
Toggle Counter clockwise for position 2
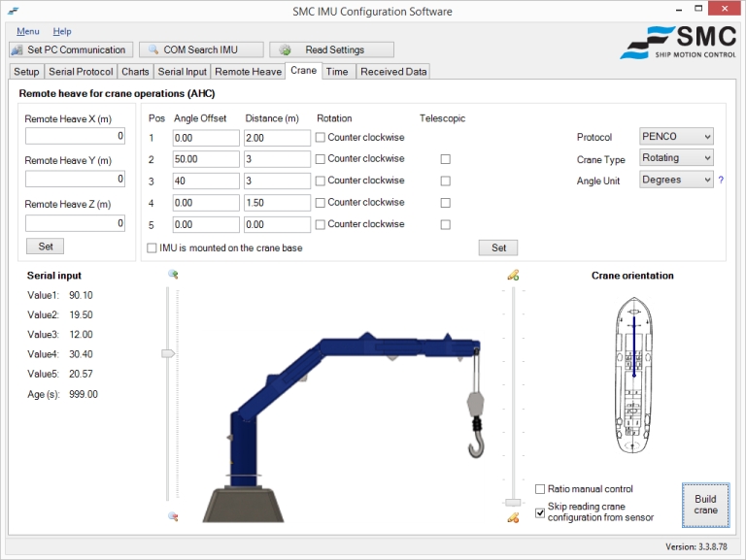click(x=321, y=159)
